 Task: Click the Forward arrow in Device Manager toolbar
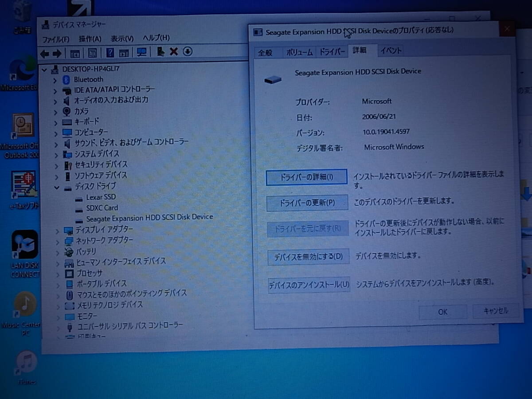pos(57,53)
